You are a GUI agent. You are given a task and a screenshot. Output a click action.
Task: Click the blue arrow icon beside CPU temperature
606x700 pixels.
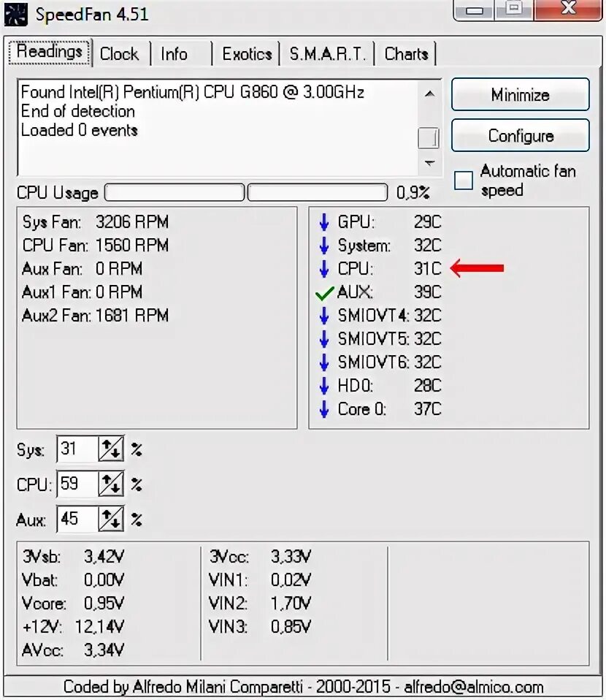324,269
